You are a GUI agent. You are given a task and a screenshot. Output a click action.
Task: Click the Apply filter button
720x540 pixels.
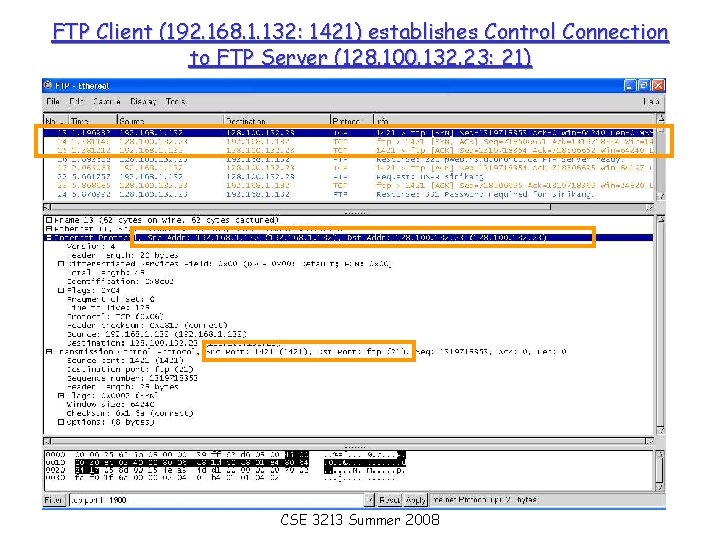(416, 500)
